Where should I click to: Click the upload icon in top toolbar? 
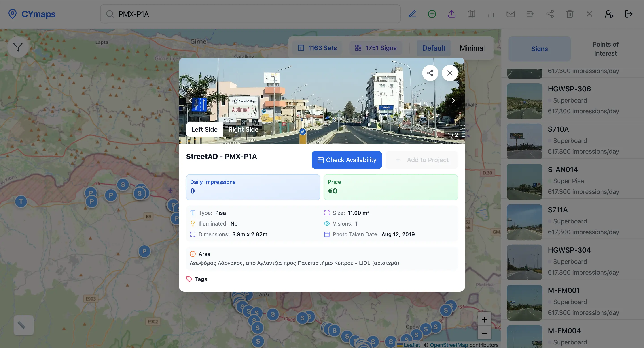point(451,14)
